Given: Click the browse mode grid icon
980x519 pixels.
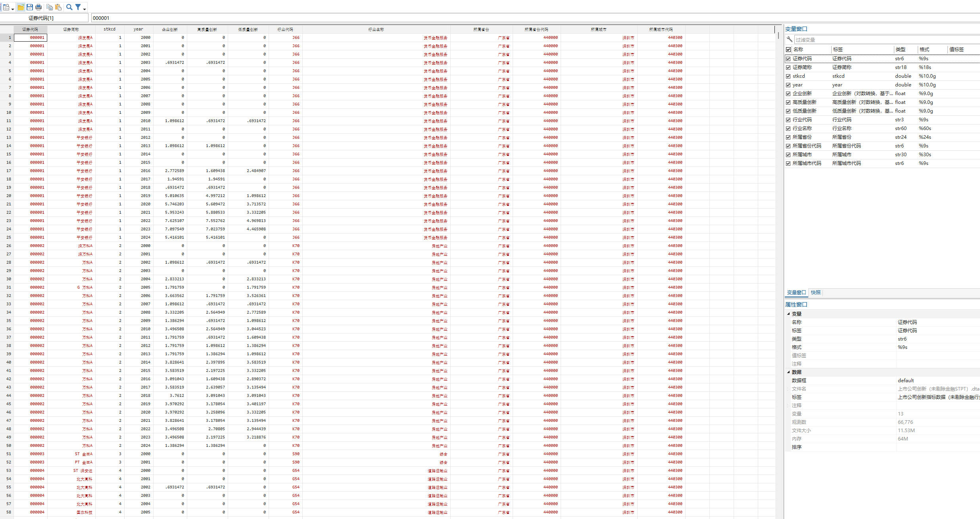Looking at the screenshot, I should (x=6, y=7).
